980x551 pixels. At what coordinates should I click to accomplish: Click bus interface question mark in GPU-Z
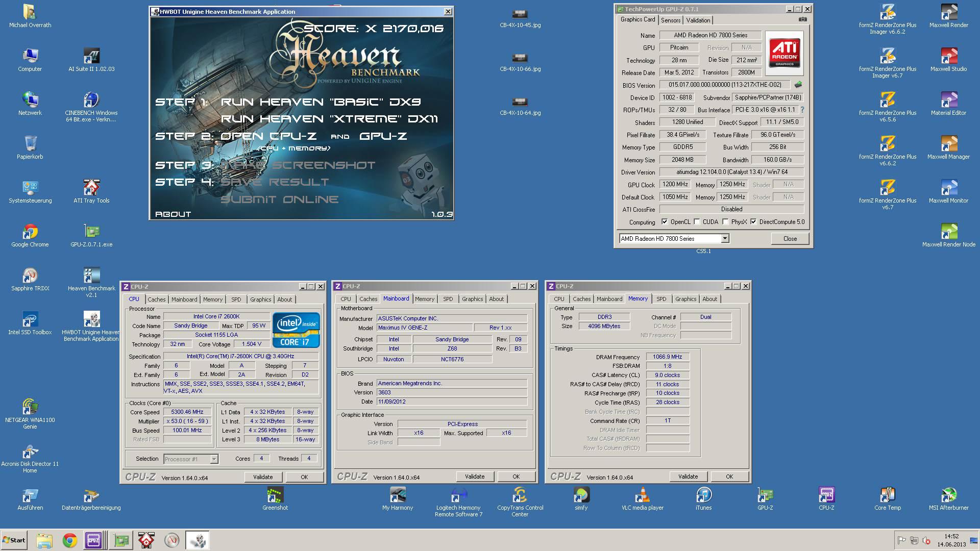tap(802, 110)
